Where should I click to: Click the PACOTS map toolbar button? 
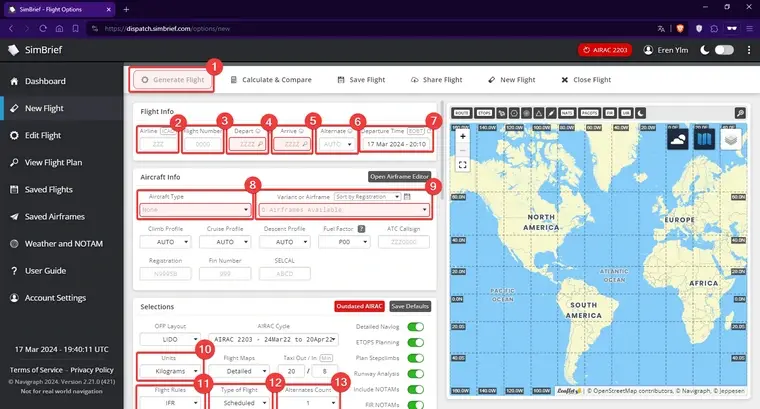pos(589,113)
